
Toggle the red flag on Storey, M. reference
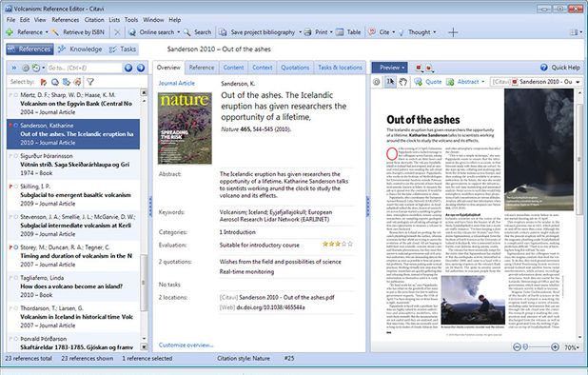click(x=10, y=247)
